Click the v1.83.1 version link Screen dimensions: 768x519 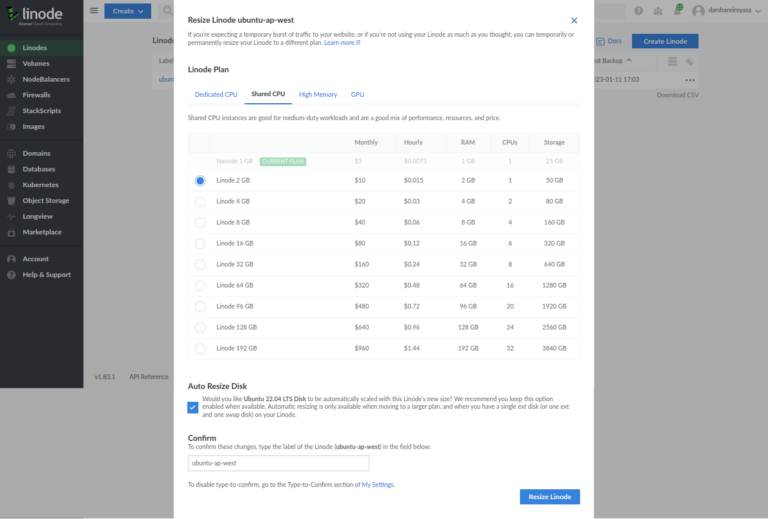pos(104,377)
